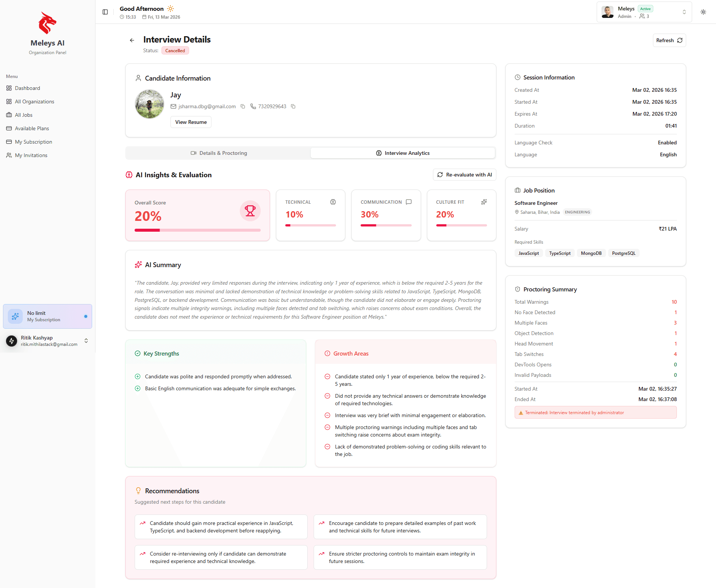Click the Overall Score progress bar

(x=197, y=230)
